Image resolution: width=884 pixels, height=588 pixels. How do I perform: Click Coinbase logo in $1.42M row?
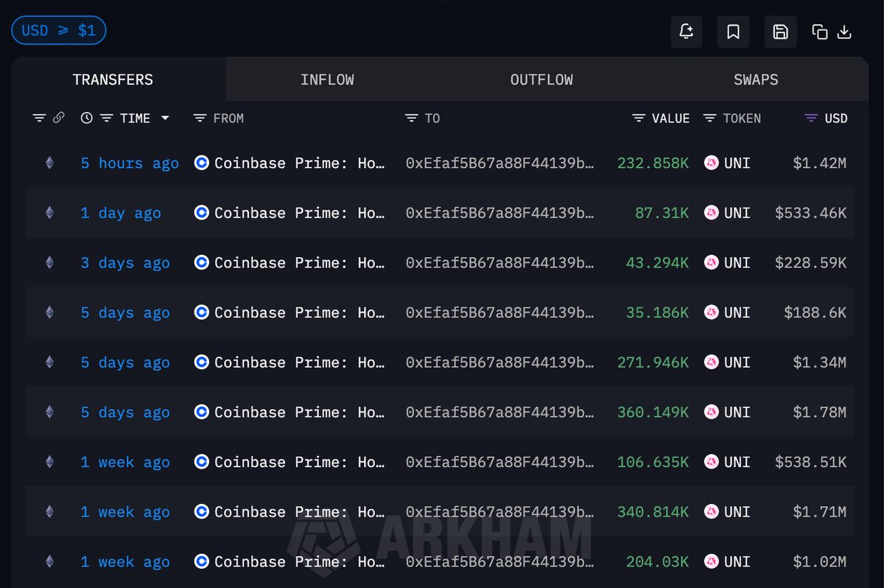coord(201,163)
